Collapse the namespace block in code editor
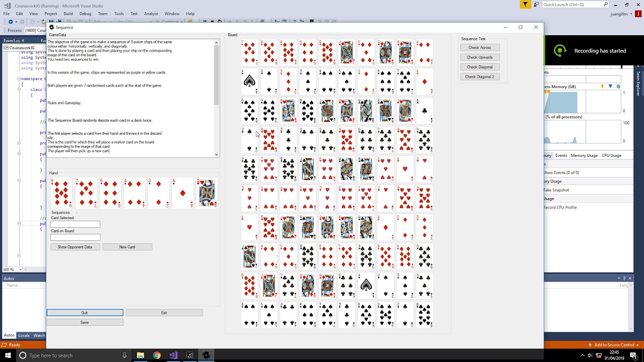Screen dimensions: 644x362 click(19, 79)
